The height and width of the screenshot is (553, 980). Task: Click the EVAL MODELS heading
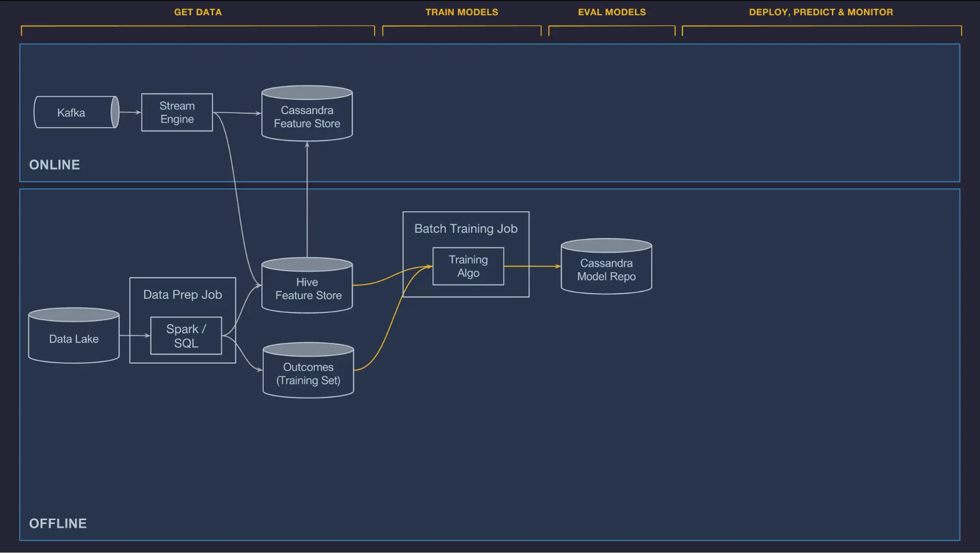611,12
